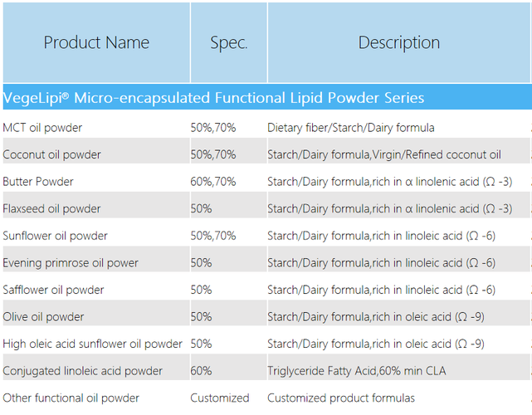Click the Spec. column header
The image size is (532, 415).
(x=229, y=42)
